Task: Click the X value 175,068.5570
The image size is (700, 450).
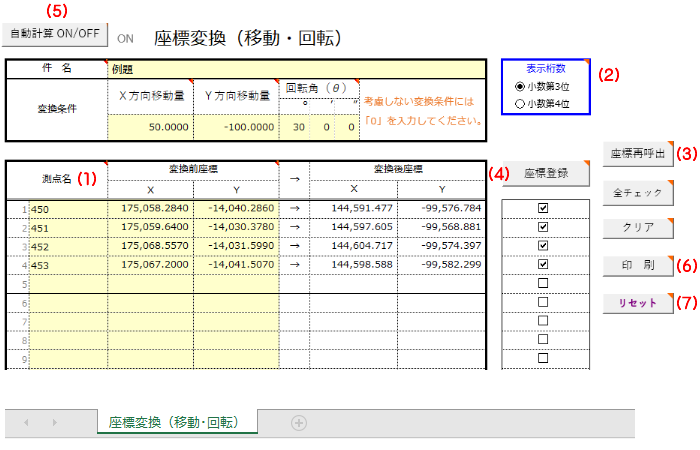Action: [x=150, y=246]
